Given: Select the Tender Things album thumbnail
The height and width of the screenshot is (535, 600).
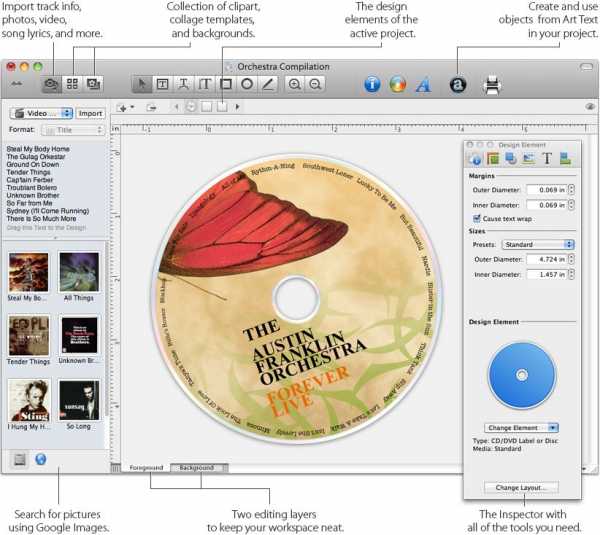Looking at the screenshot, I should point(29,336).
